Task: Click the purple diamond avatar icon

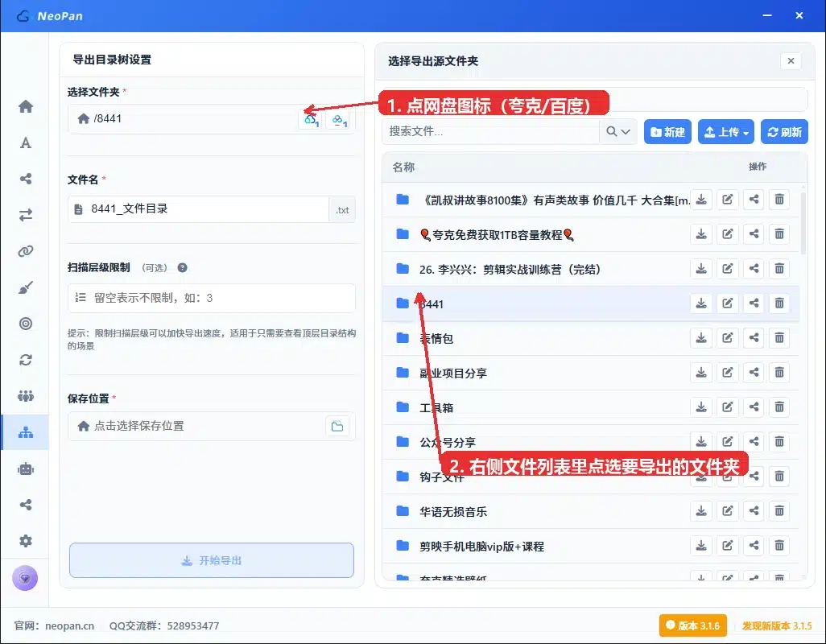Action: pyautogui.click(x=25, y=578)
